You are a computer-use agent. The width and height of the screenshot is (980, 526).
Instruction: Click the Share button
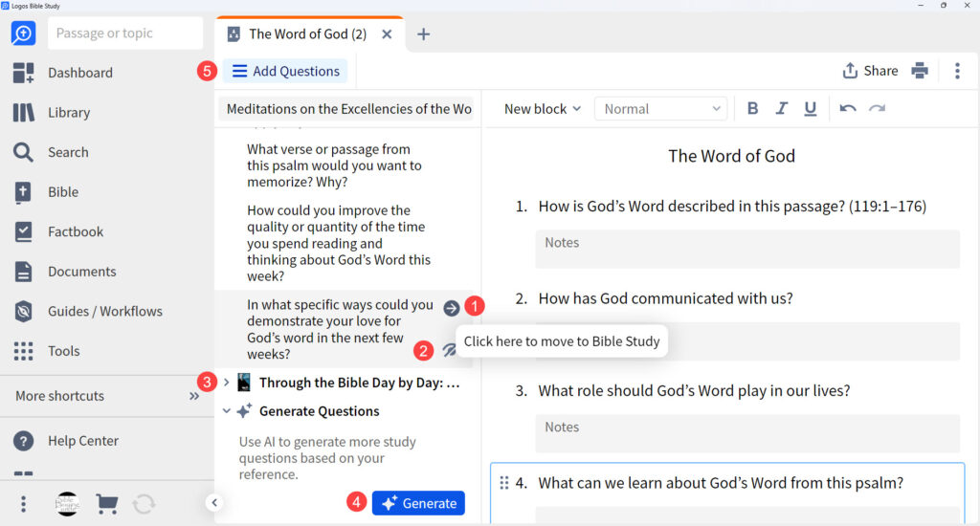coord(870,71)
